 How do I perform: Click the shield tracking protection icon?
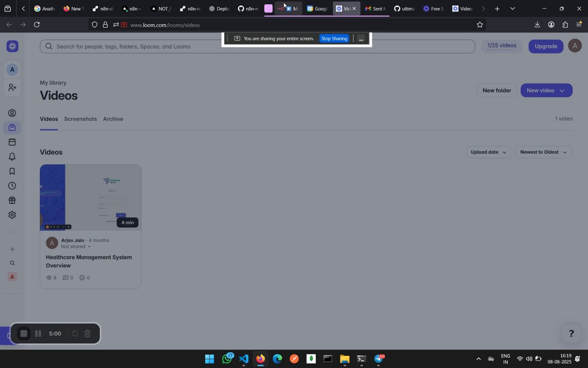pyautogui.click(x=95, y=25)
